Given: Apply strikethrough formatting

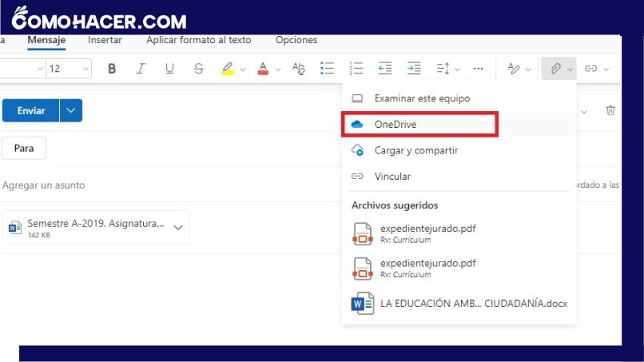Looking at the screenshot, I should tap(198, 69).
